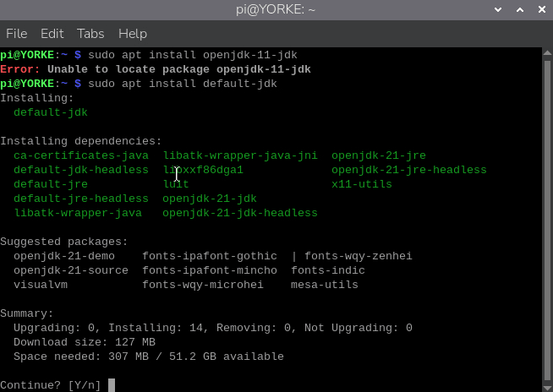Click default-jre package name
This screenshot has height=392, width=553.
coord(51,184)
